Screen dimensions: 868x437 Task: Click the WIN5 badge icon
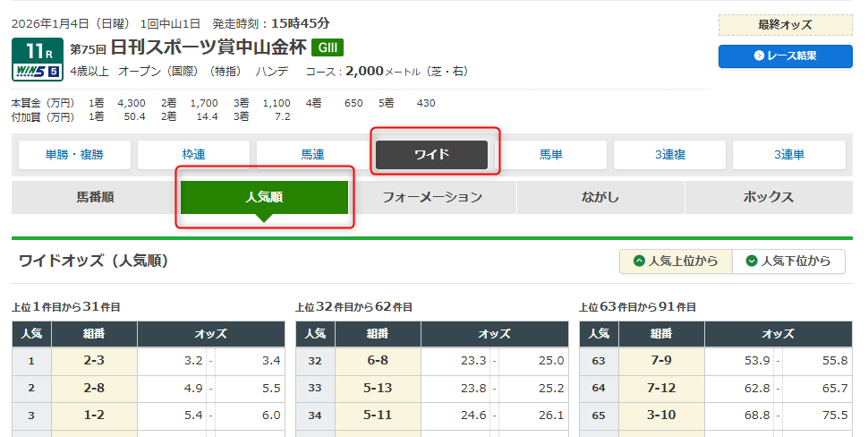point(37,72)
